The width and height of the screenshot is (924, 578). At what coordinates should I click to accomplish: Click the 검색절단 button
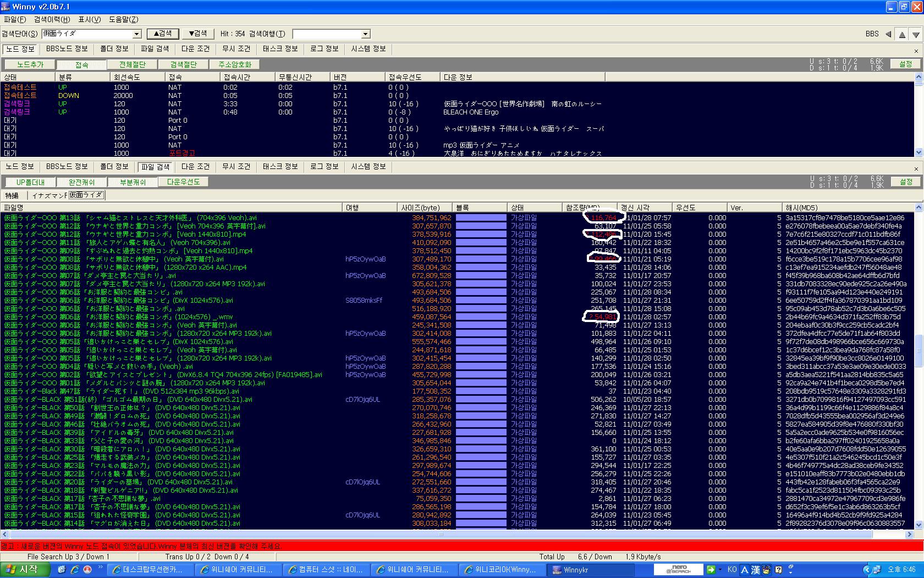(x=184, y=64)
